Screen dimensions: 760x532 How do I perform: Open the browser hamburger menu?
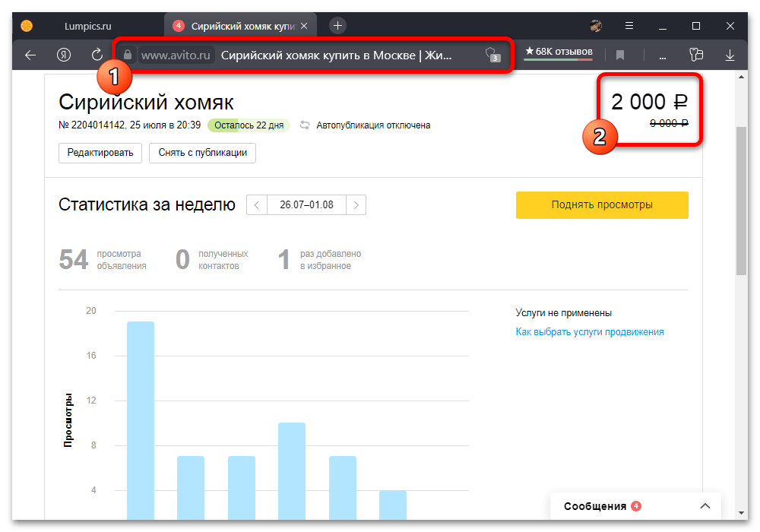click(630, 25)
